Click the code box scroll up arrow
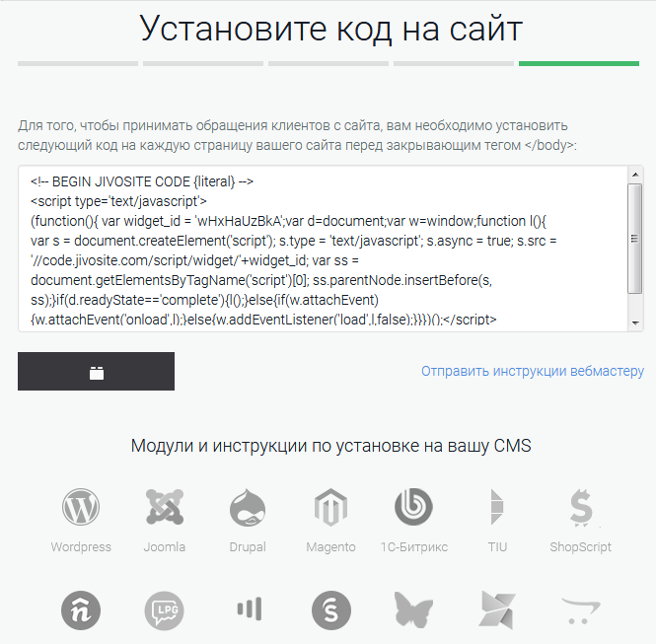 pyautogui.click(x=635, y=175)
